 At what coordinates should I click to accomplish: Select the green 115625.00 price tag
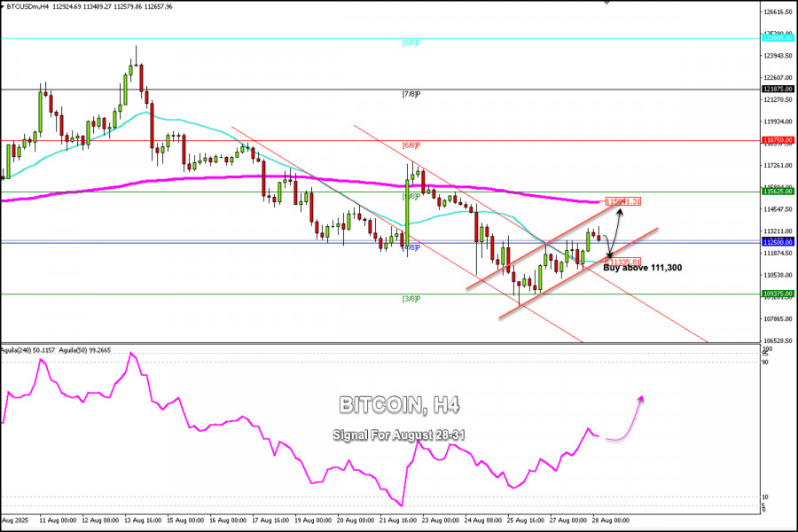(778, 192)
